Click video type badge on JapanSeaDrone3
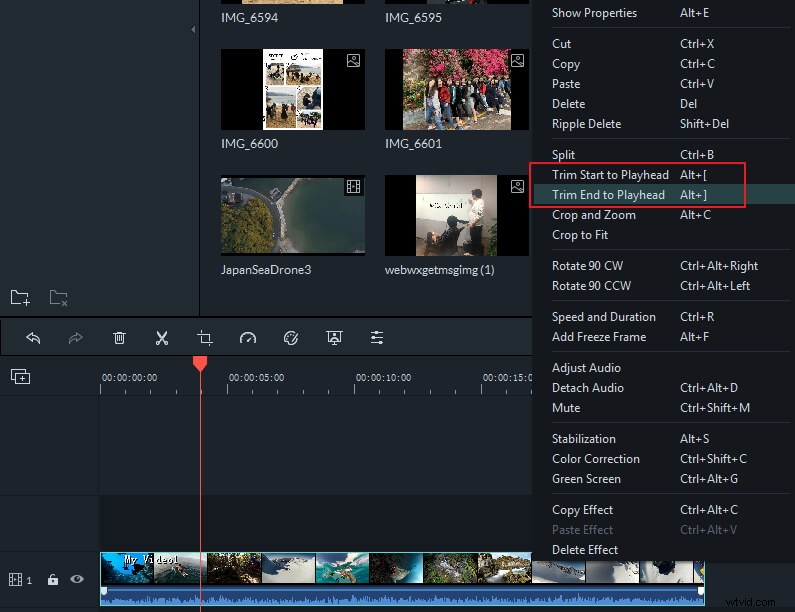This screenshot has height=612, width=795. pos(353,187)
